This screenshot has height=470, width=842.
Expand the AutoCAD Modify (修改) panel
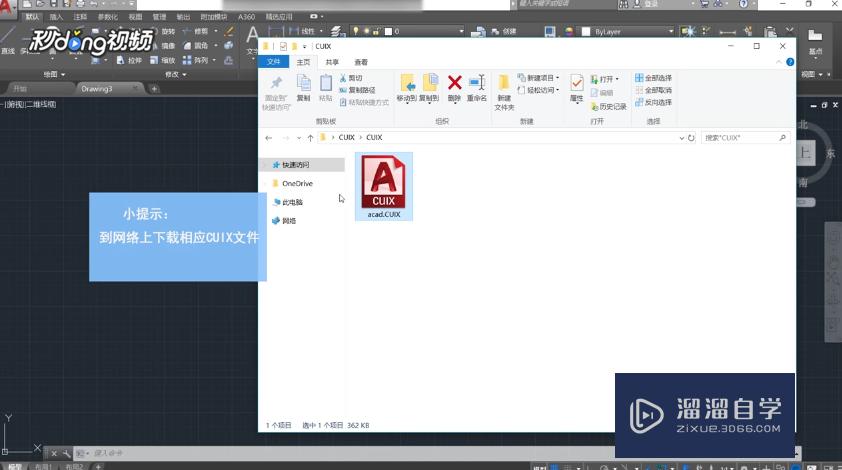coord(176,75)
